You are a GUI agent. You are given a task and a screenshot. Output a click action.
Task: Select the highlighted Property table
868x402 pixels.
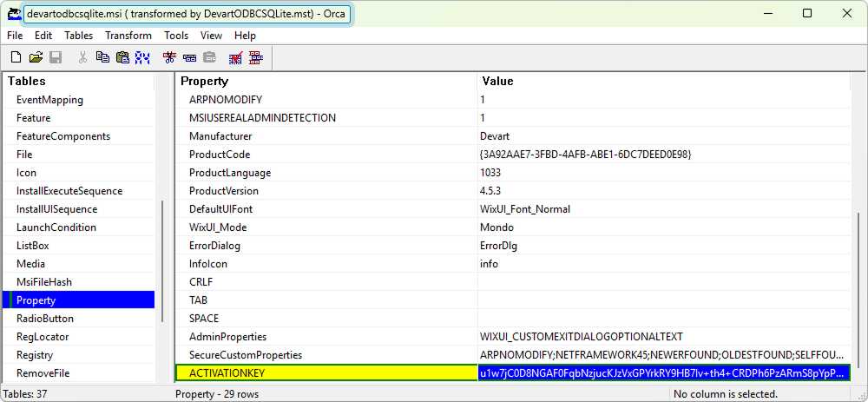pyautogui.click(x=78, y=300)
